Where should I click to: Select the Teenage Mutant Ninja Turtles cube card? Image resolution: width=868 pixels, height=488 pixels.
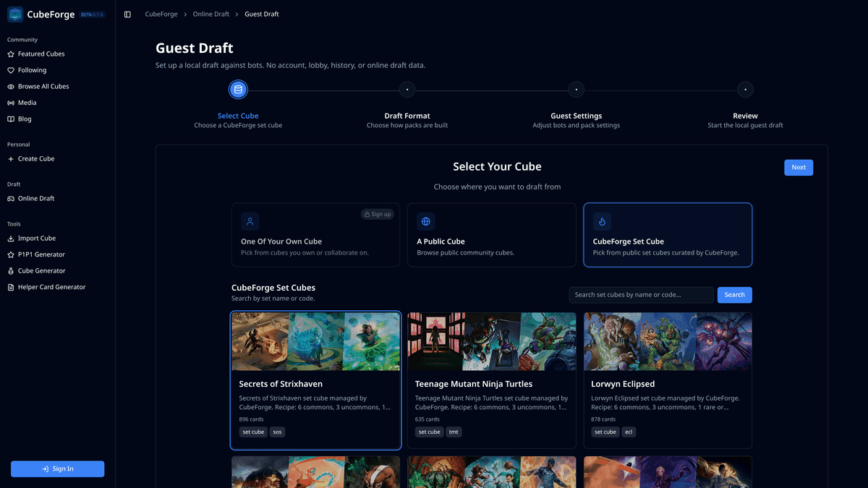(x=492, y=380)
